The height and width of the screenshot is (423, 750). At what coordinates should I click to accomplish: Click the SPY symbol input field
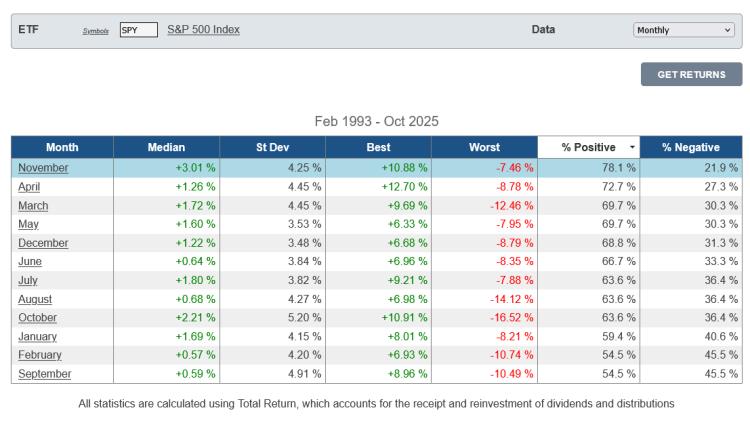point(138,30)
